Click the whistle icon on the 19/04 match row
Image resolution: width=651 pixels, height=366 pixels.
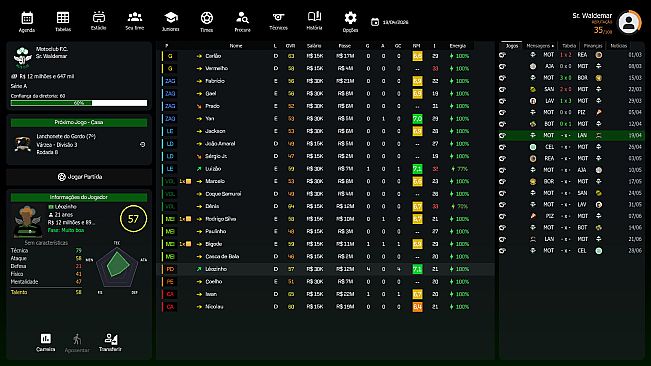pos(503,135)
